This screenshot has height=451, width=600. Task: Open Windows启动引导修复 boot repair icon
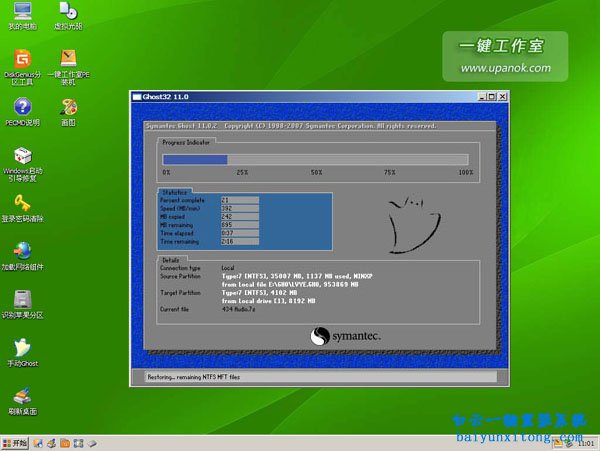21,156
